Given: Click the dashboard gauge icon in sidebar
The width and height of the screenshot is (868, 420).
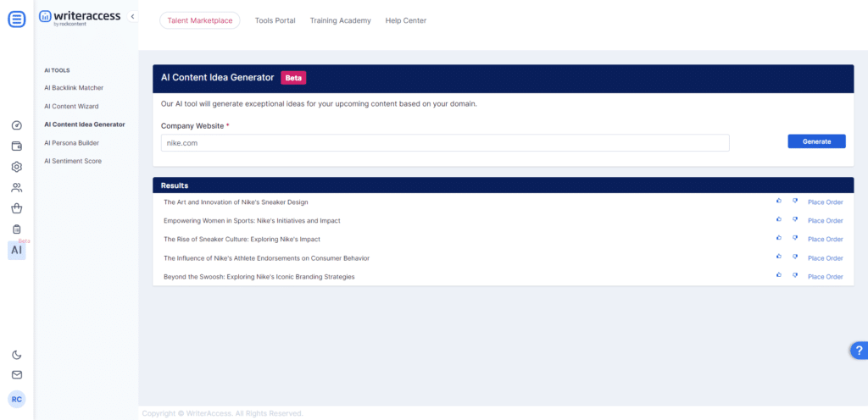Looking at the screenshot, I should tap(17, 125).
